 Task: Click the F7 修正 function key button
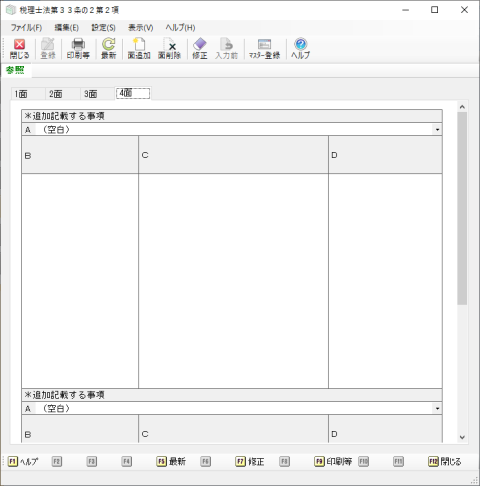pyautogui.click(x=250, y=461)
